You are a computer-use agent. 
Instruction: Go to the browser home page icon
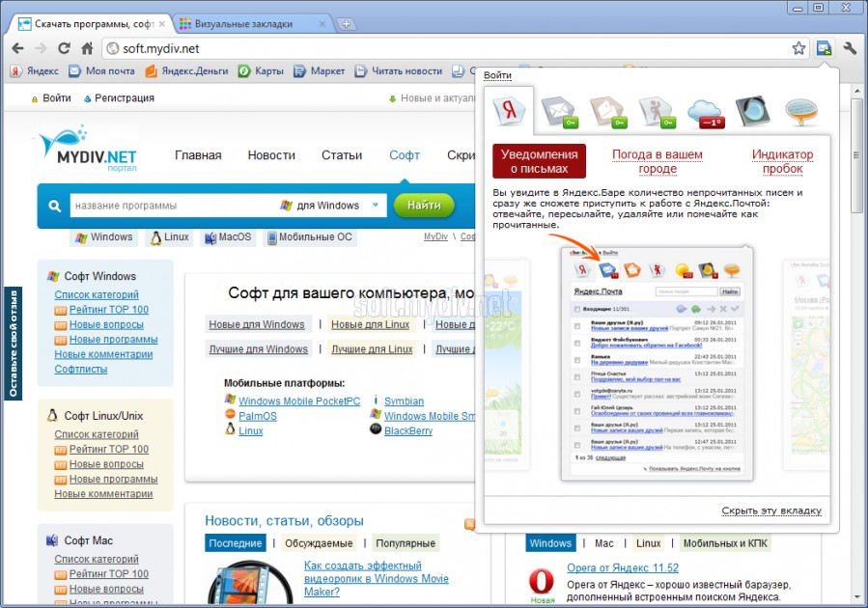coord(88,48)
